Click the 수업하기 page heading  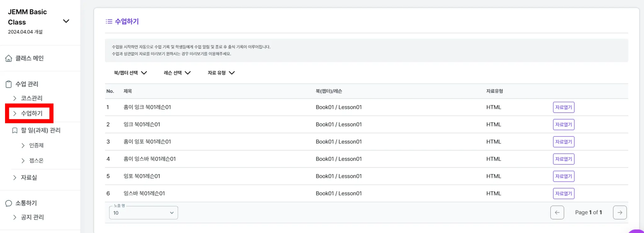127,21
